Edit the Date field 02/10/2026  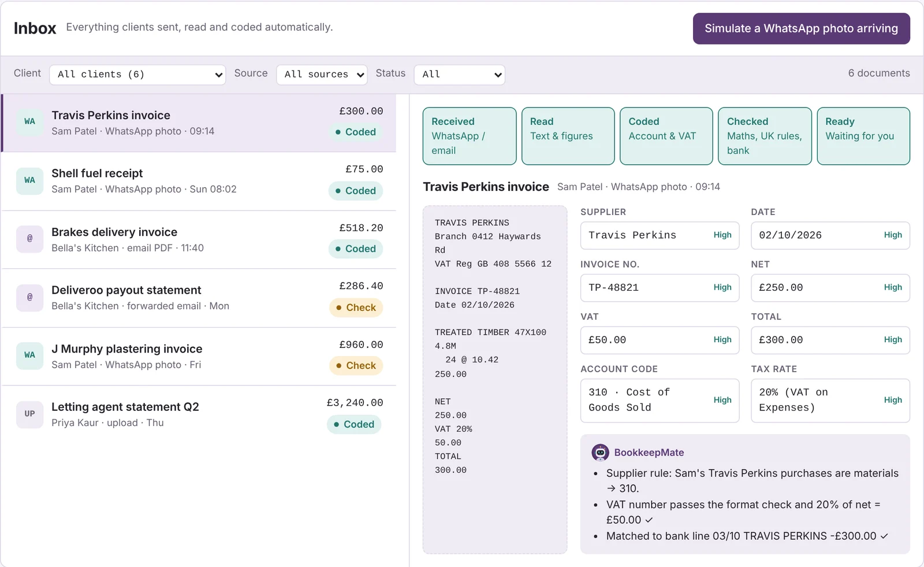click(x=830, y=235)
